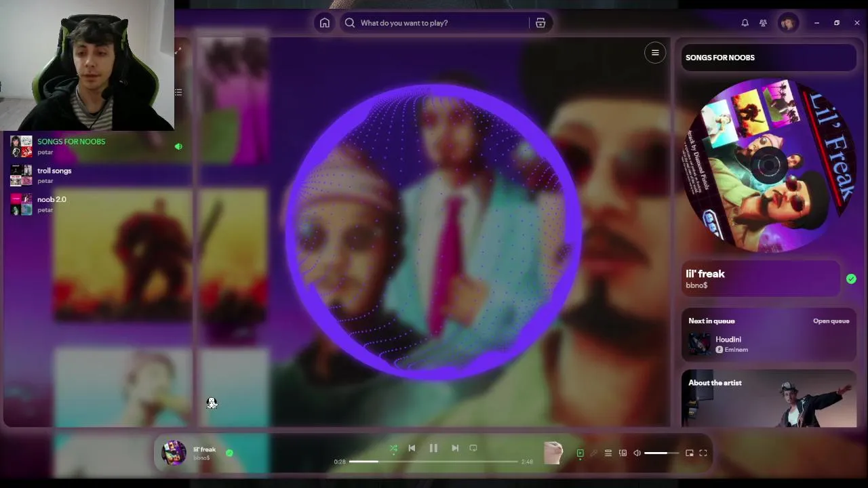Open the hamburger menu on the visualizer

click(655, 52)
